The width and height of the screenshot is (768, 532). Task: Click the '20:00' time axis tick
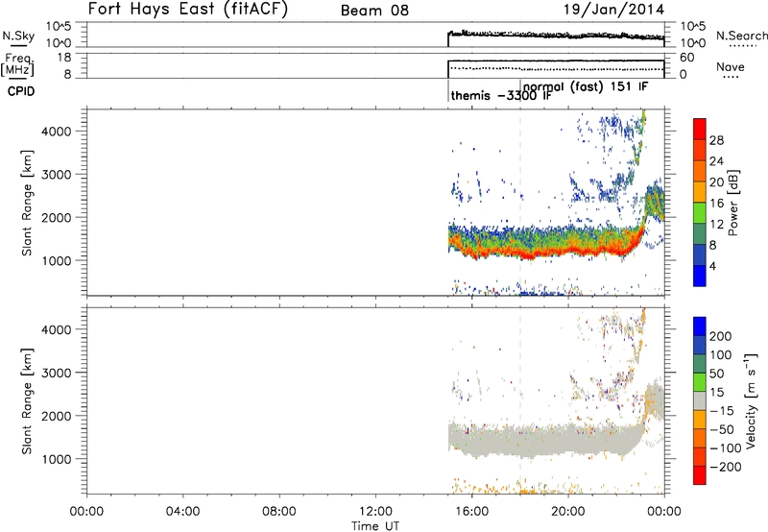click(567, 512)
